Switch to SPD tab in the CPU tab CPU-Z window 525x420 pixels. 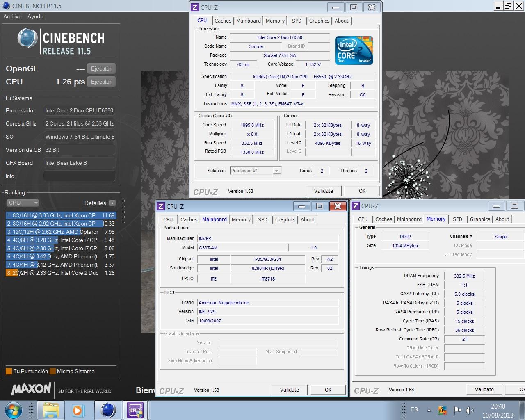click(297, 21)
